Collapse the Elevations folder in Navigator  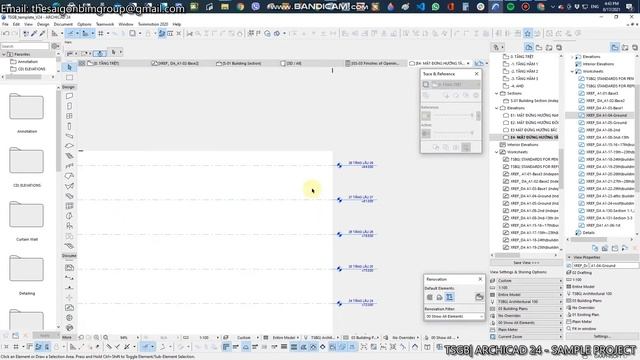click(x=497, y=108)
